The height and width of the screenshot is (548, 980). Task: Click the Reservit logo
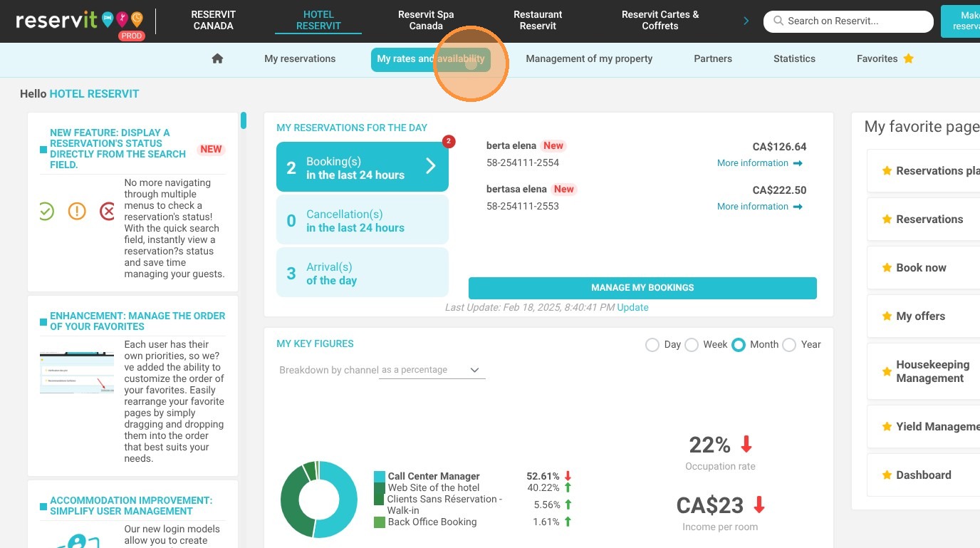tap(79, 21)
